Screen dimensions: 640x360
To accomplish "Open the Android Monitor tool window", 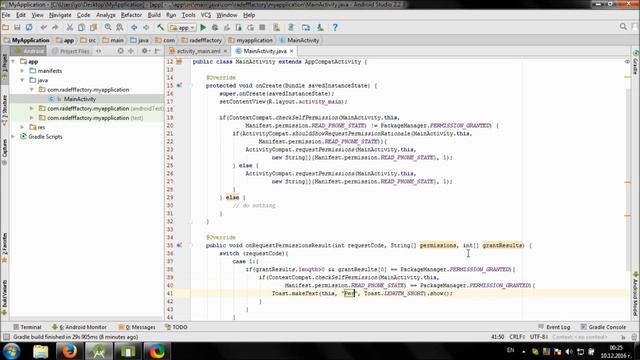I will pos(80,327).
